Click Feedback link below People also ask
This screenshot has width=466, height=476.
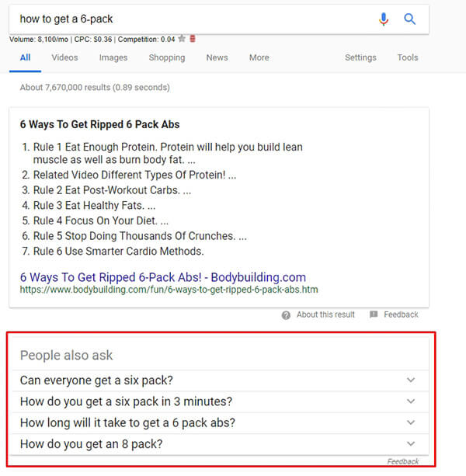tap(403, 461)
